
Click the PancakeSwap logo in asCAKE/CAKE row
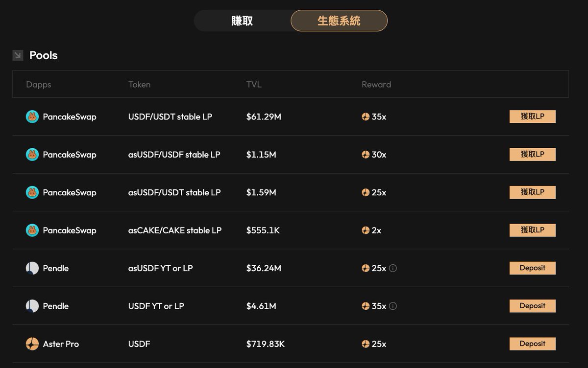pyautogui.click(x=32, y=230)
